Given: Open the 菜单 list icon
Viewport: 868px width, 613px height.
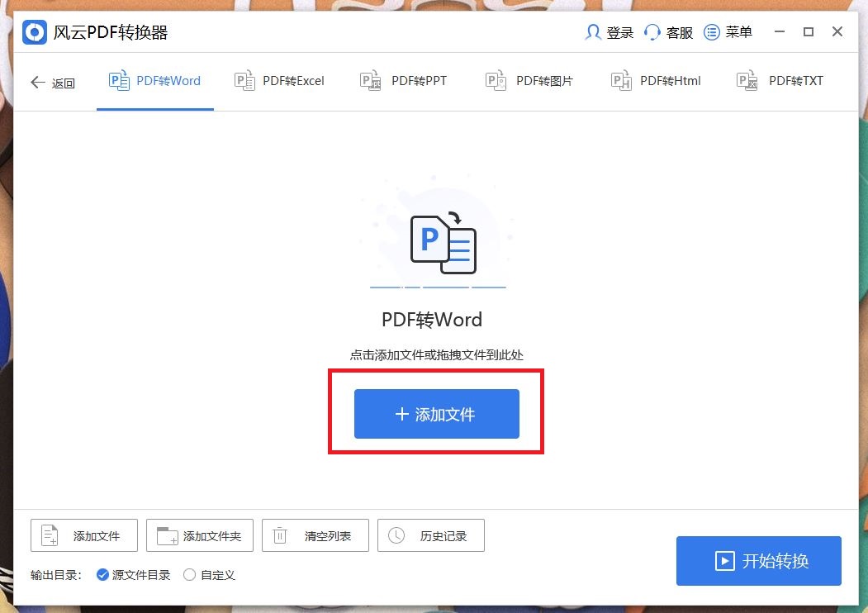Looking at the screenshot, I should tap(711, 32).
